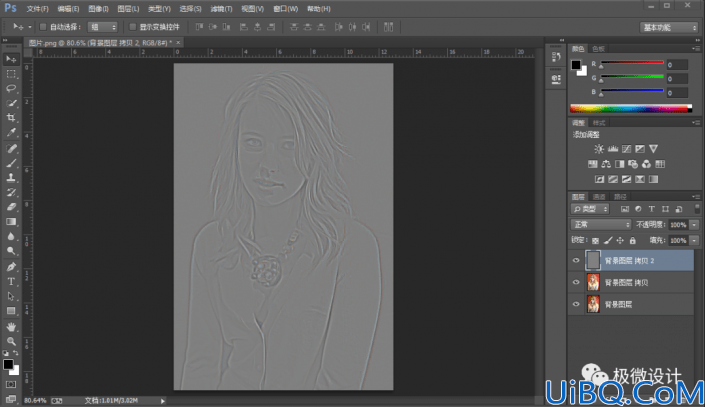Open the 滤镜(T) menu
705x407 pixels.
tap(221, 9)
